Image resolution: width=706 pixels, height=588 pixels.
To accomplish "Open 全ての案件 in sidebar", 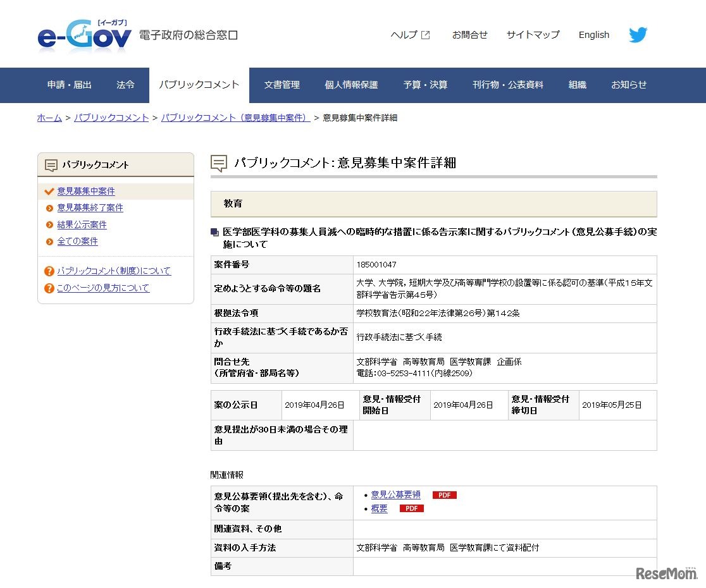I will pyautogui.click(x=77, y=242).
